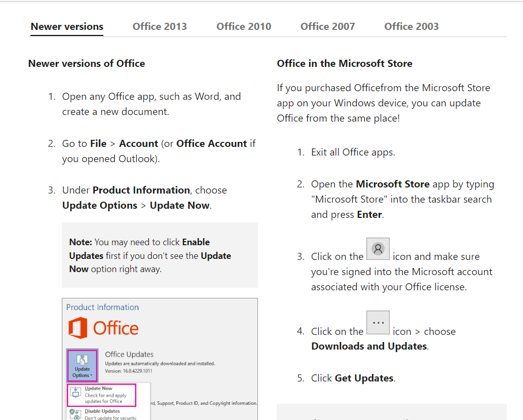523x420 pixels.
Task: Open the Update Options dropdown in screenshot
Action: point(82,365)
